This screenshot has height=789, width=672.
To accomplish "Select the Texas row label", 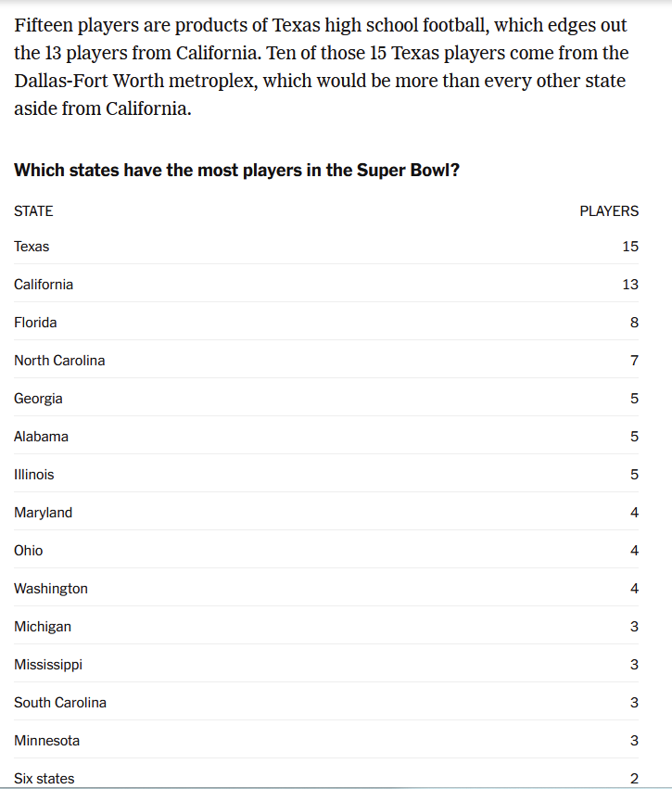I will pos(32,247).
